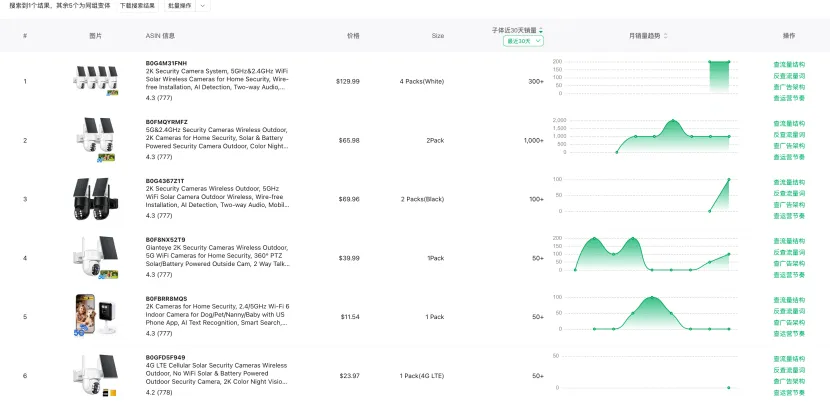830x402 pixels.
Task: Open ASIN B0FBRR8MQS product title
Action: [x=166, y=298]
